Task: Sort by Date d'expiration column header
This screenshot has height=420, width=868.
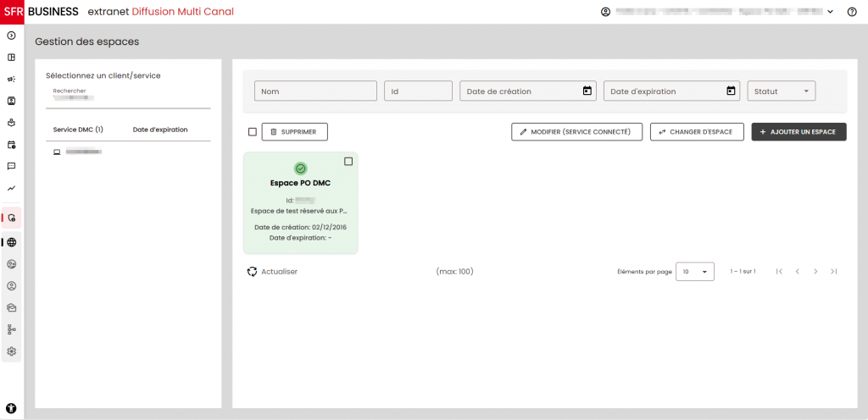Action: (160, 130)
